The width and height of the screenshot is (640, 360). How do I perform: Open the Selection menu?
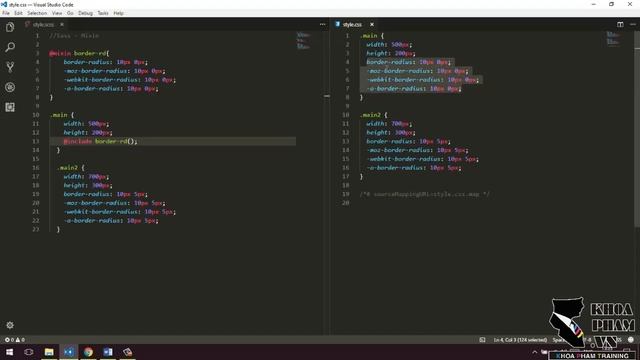pos(37,13)
